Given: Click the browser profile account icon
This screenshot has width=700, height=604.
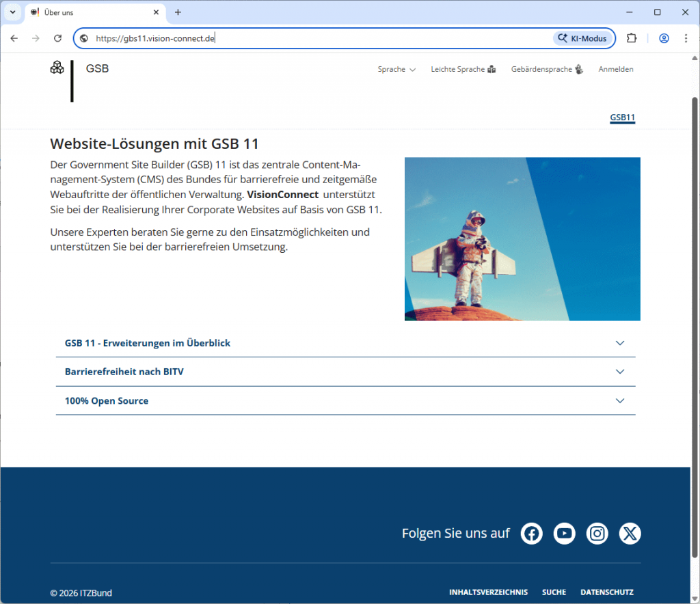Looking at the screenshot, I should pyautogui.click(x=664, y=38).
